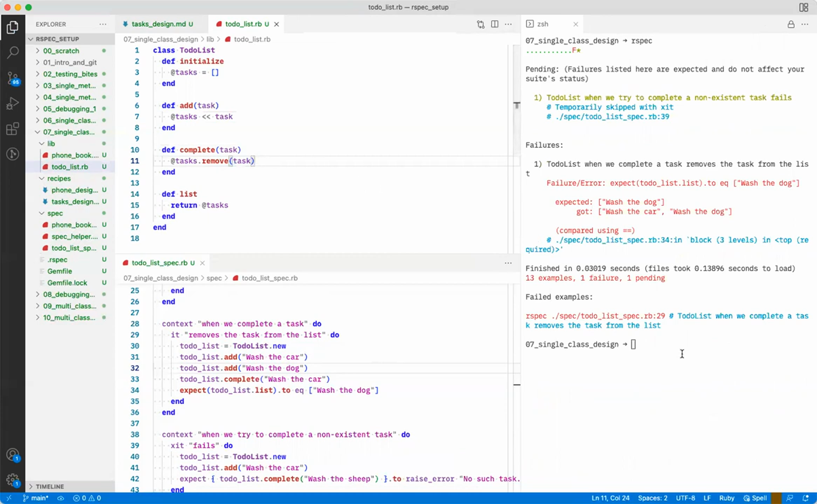The width and height of the screenshot is (817, 504).
Task: Click the Extensions icon in activity bar
Action: pyautogui.click(x=13, y=128)
